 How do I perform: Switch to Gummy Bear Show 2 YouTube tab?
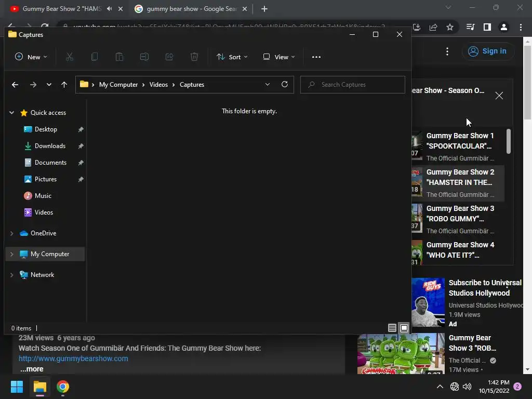pyautogui.click(x=62, y=9)
